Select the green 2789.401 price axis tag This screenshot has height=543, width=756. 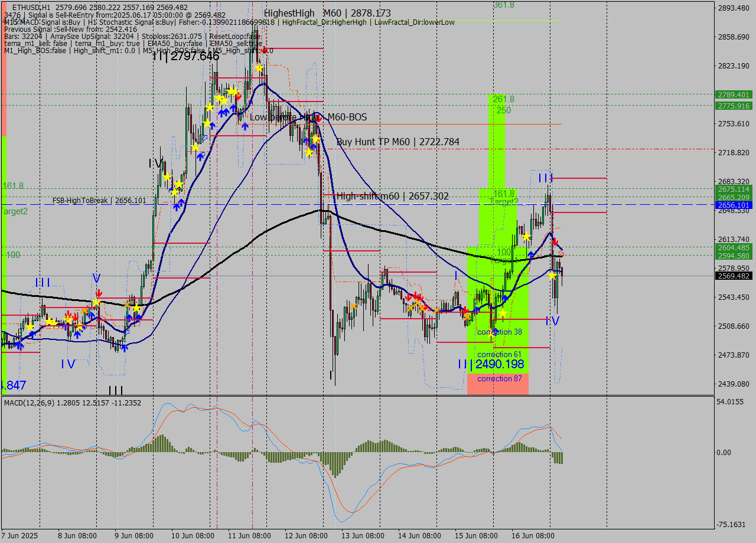click(x=733, y=94)
